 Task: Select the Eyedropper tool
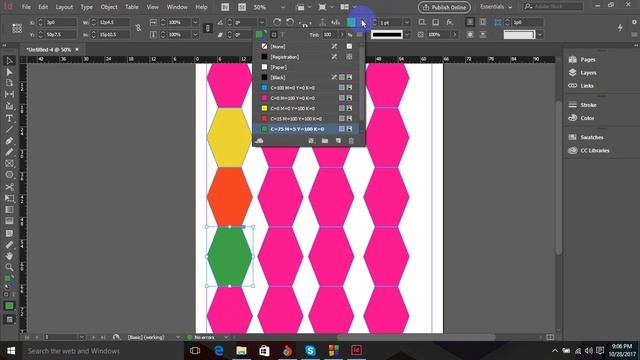(9, 245)
